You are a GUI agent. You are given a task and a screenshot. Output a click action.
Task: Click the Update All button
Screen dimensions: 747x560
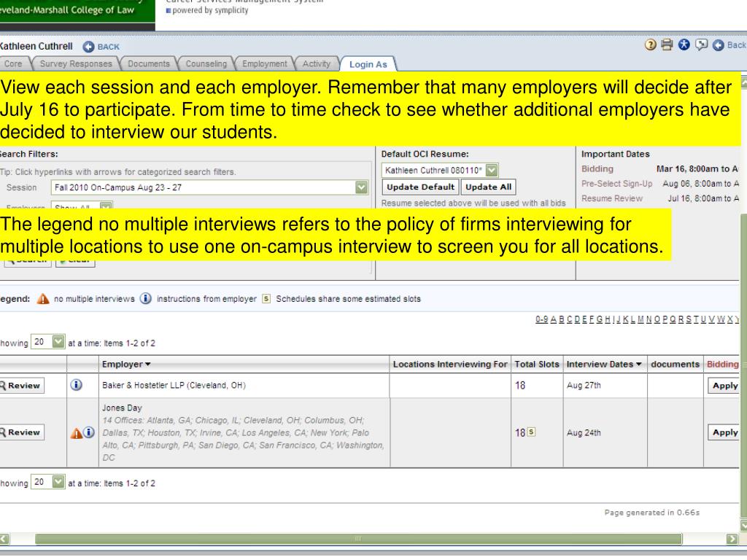coord(488,187)
